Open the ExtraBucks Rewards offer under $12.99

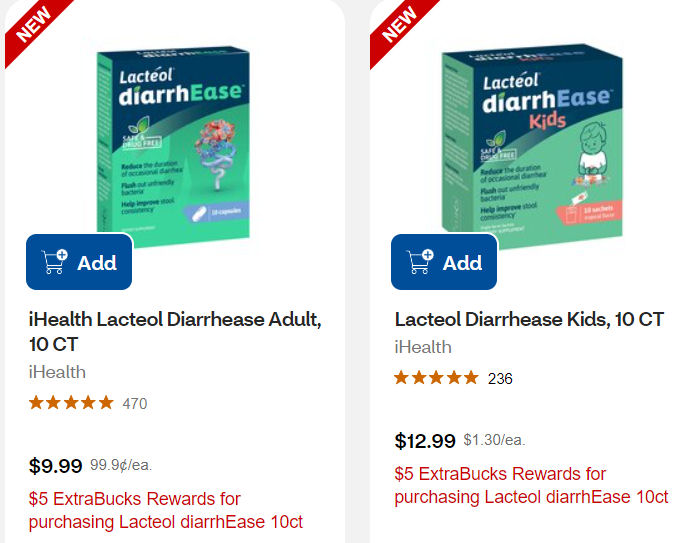pyautogui.click(x=531, y=485)
